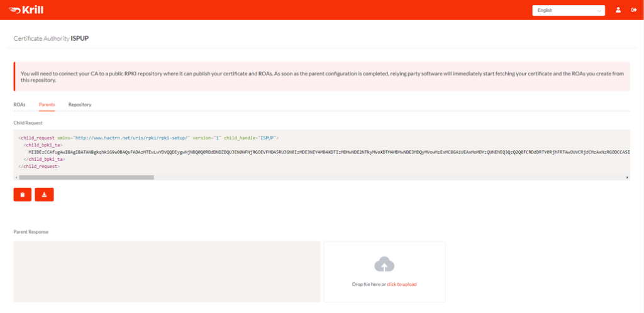Open the English language dropdown
The height and width of the screenshot is (313, 644).
(569, 10)
